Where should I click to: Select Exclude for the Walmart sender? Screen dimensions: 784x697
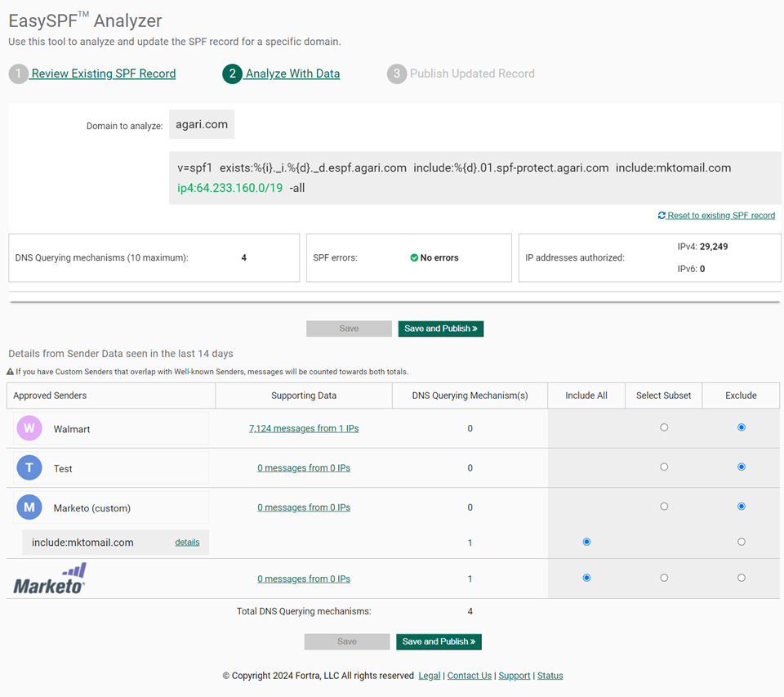point(741,427)
